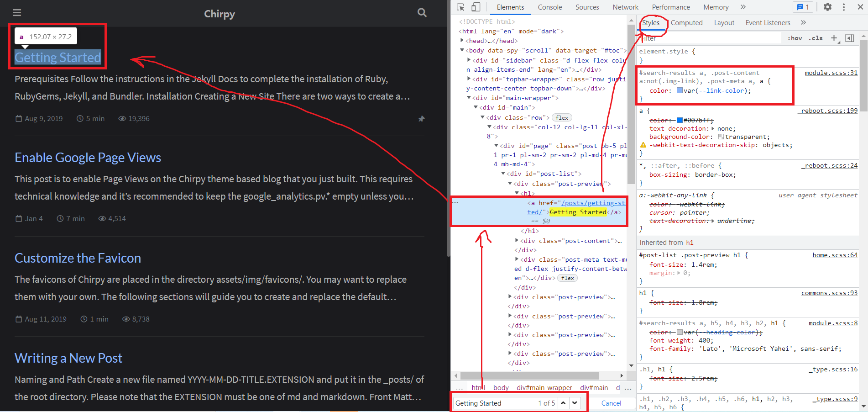Open DevTools settings gear

pos(827,7)
